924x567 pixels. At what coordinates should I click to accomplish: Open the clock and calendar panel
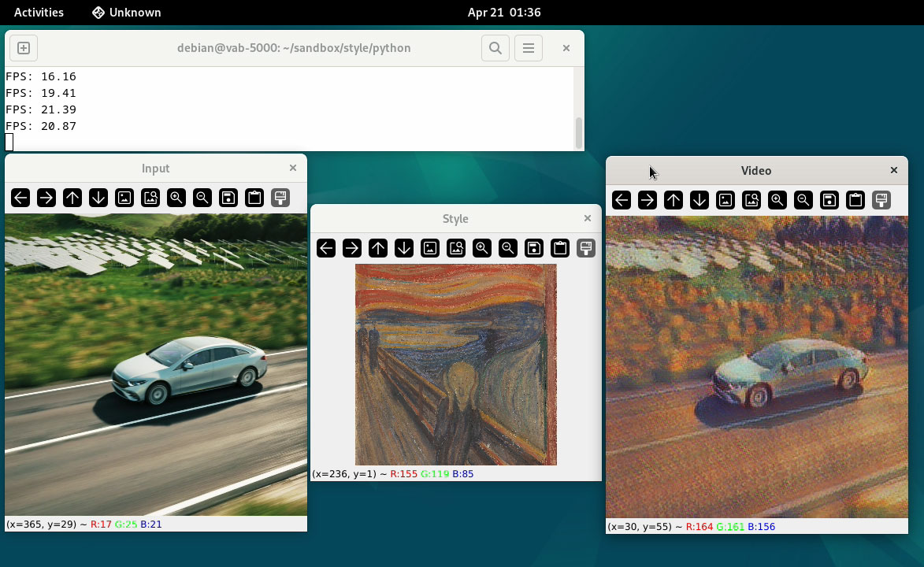click(x=504, y=13)
